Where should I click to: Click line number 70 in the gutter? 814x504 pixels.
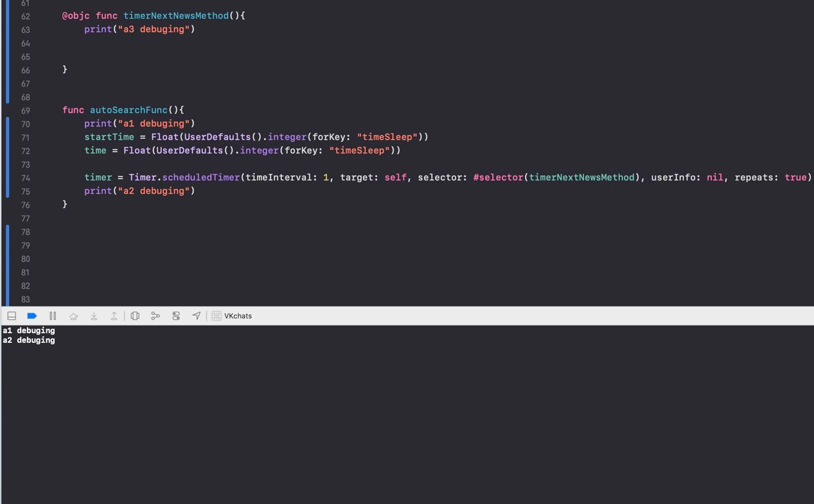(25, 124)
